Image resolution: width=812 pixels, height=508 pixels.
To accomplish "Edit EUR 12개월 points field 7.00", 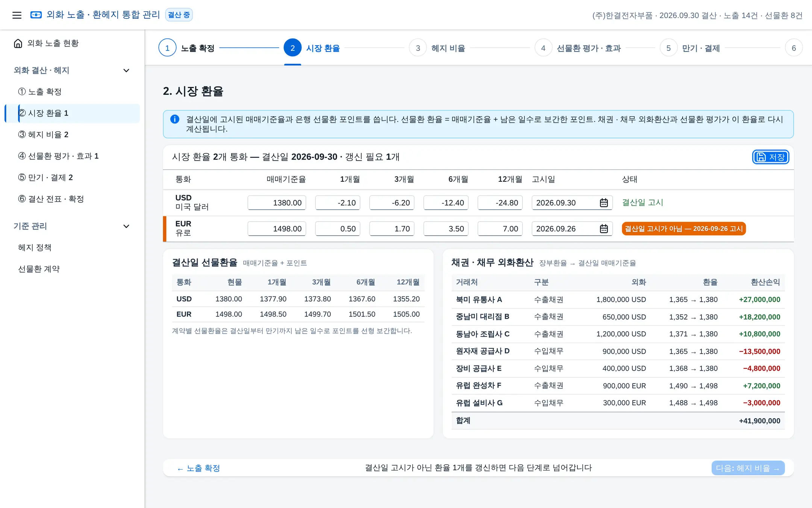I will click(x=500, y=229).
